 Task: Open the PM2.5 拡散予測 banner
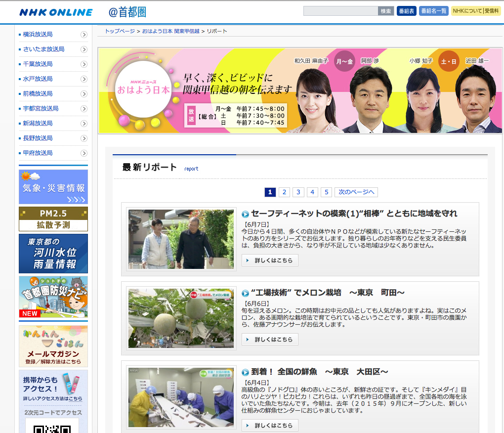53,219
